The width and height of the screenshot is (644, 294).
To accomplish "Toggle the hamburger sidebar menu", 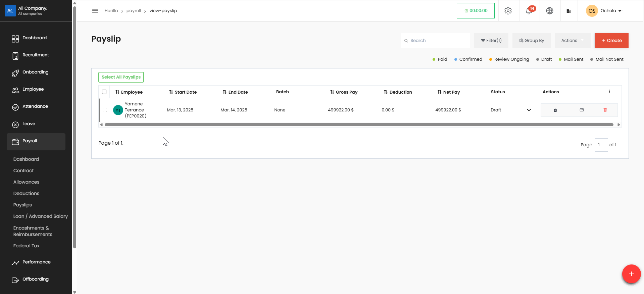I will click(x=95, y=11).
